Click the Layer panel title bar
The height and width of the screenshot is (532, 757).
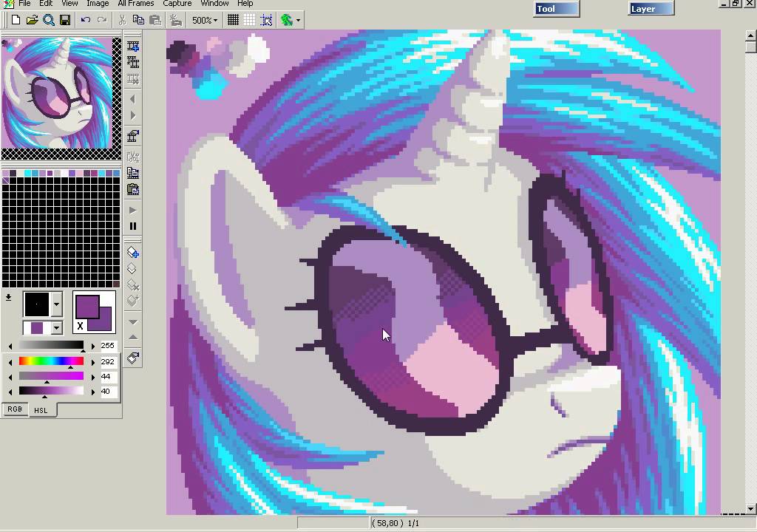(651, 9)
